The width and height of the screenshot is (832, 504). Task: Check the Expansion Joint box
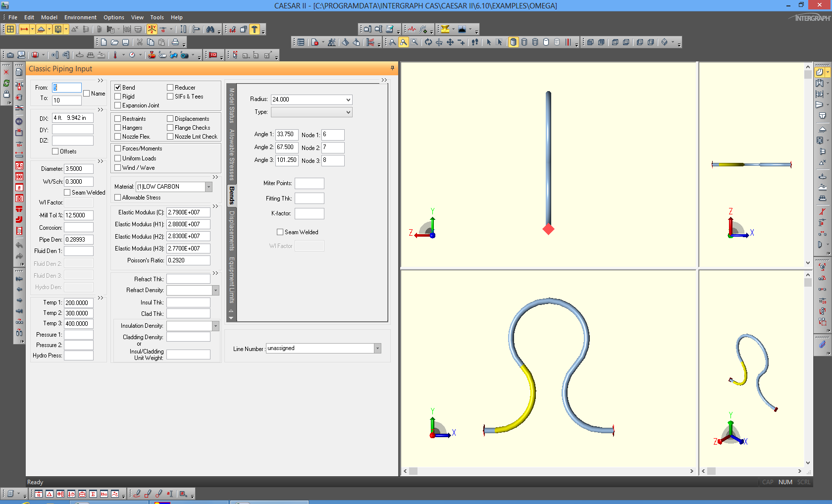(x=118, y=105)
